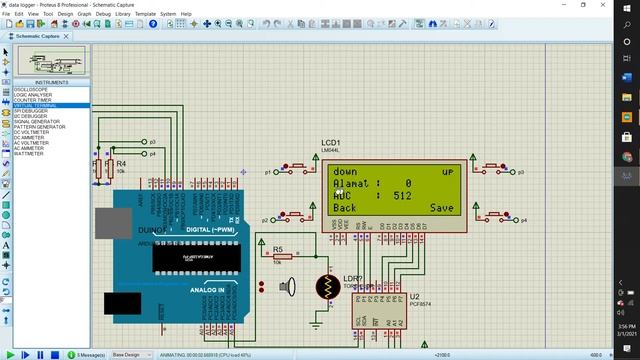The image size is (640, 360).
Task: Click Rotate Anti-Clockwise icon
Action: click(6, 291)
